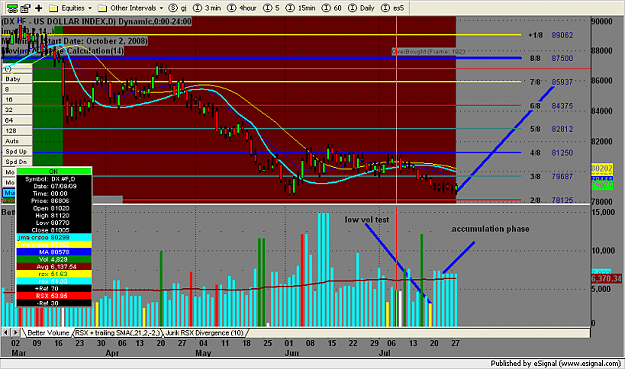The height and width of the screenshot is (369, 625).
Task: Click the 3/8 79687 level label
Action: pos(551,176)
